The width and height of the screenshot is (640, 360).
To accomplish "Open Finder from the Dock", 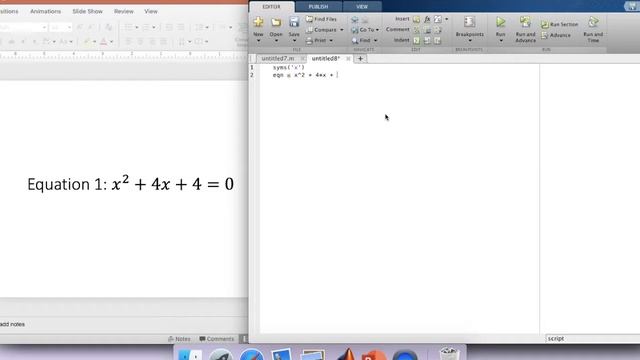I will [190, 355].
